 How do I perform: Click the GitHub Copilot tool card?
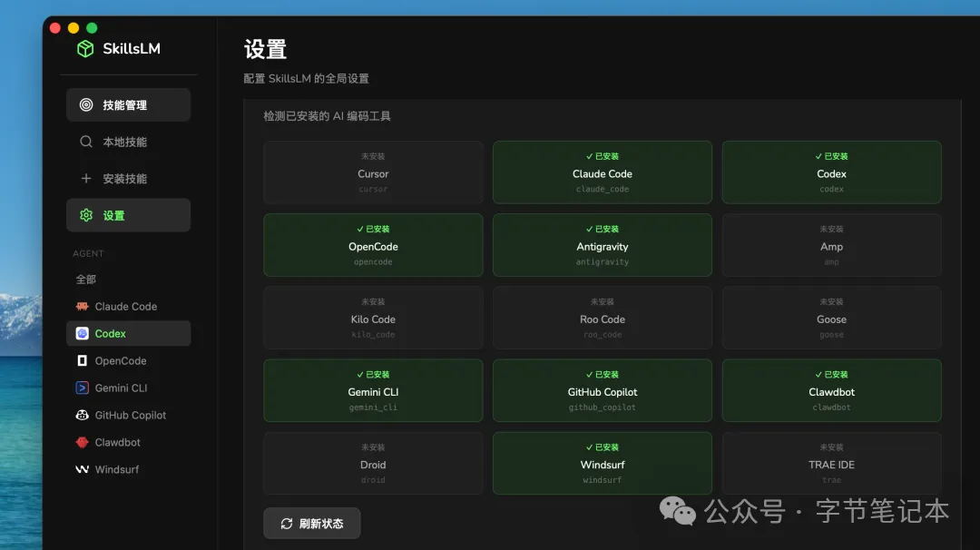(x=602, y=390)
